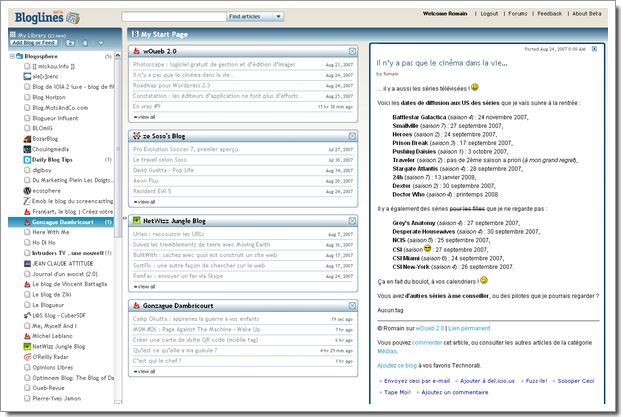
Task: Select the ecosphere feed icon
Action: pyautogui.click(x=27, y=191)
